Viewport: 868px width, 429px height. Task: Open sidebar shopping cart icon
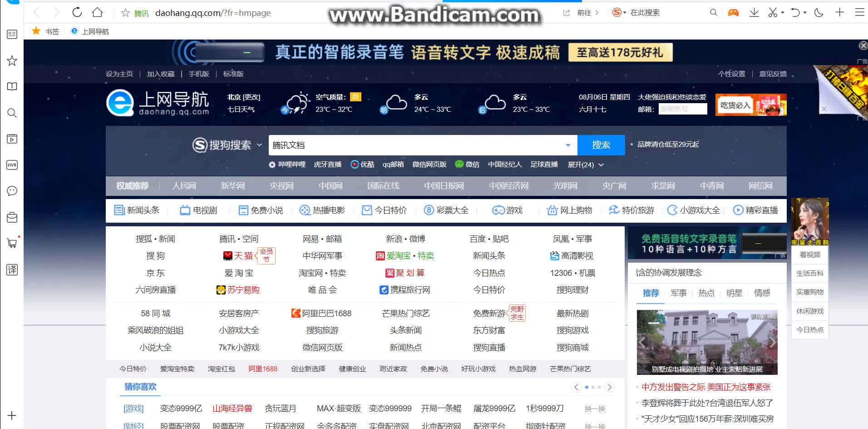pyautogui.click(x=12, y=243)
